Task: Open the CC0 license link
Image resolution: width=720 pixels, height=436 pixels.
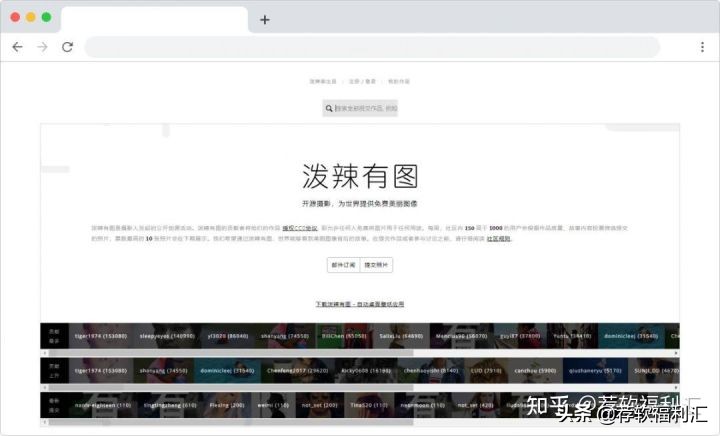Action: 300,228
